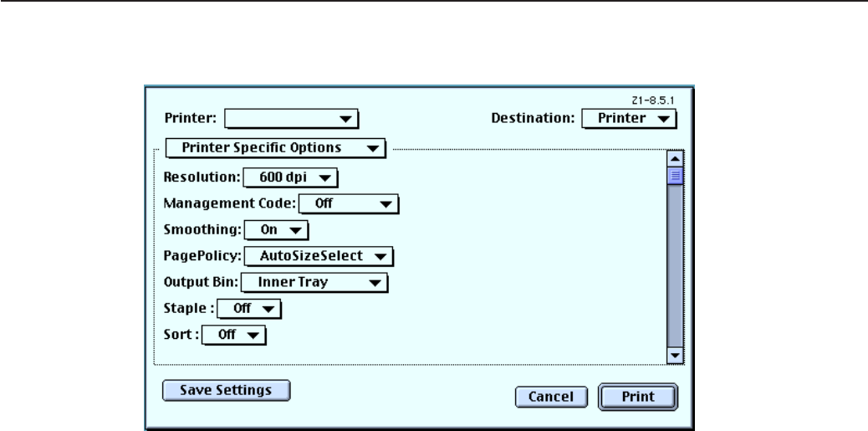Screen dimensions: 868x431
Task: Expand the Printer Specific Options panel menu
Action: point(275,148)
